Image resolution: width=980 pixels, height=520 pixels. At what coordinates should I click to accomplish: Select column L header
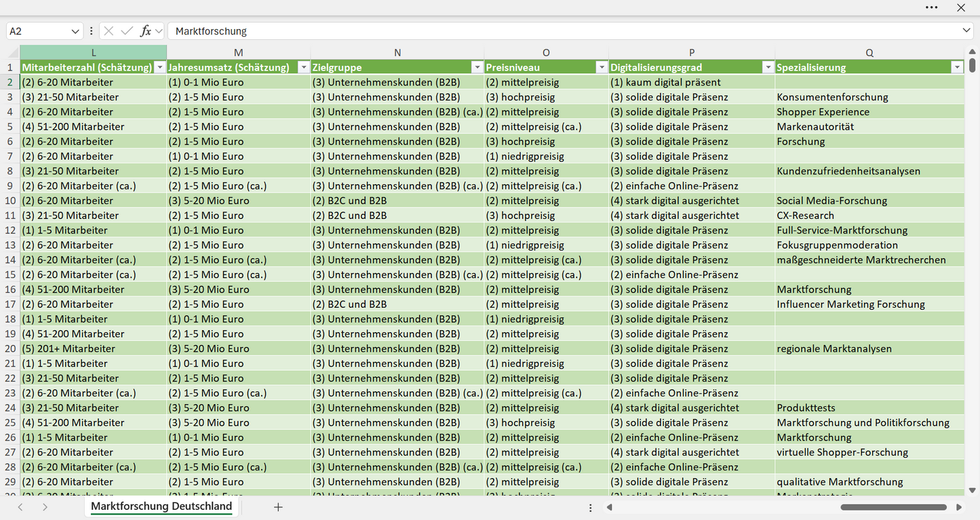[94, 52]
